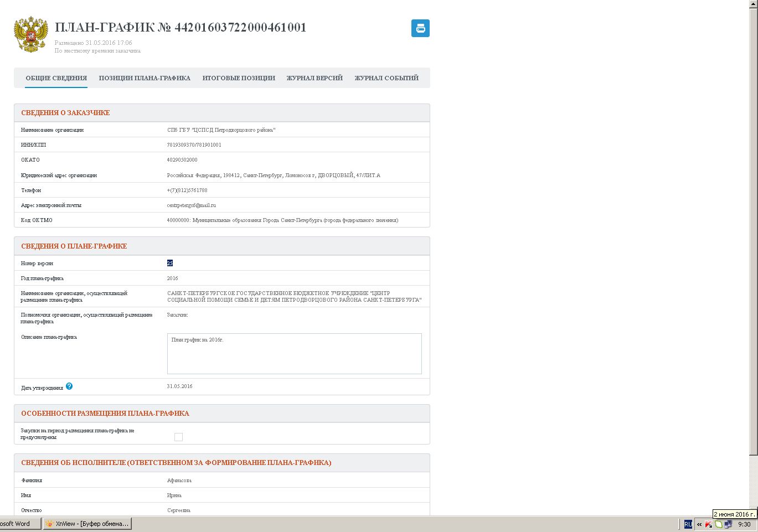Click organization name СПб ГБУ "ЦСПСД Петродворцового района"
The width and height of the screenshot is (758, 532).
tap(221, 130)
